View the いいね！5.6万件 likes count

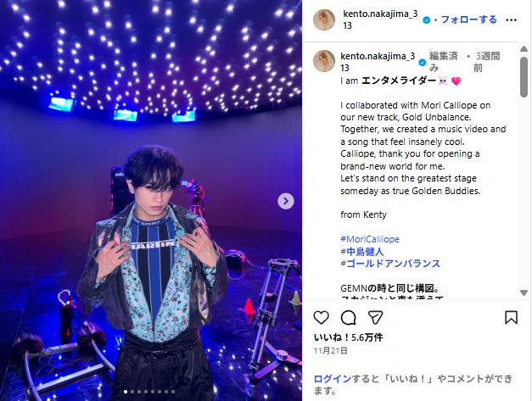pyautogui.click(x=348, y=337)
